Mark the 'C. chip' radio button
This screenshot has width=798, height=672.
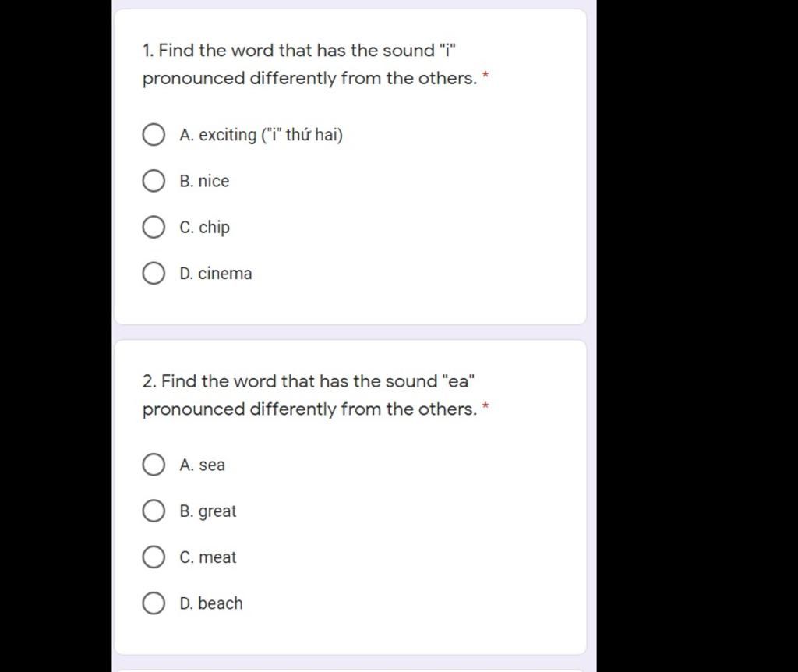tap(154, 227)
